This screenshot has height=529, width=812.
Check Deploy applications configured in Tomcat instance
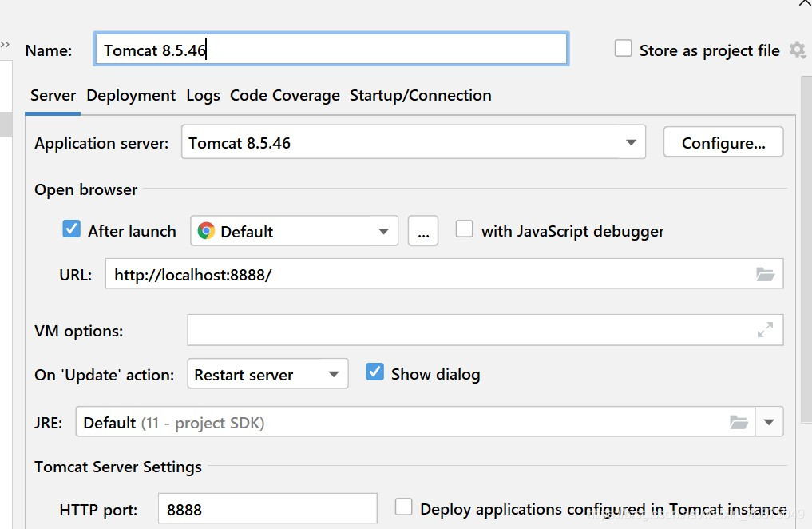click(x=404, y=507)
